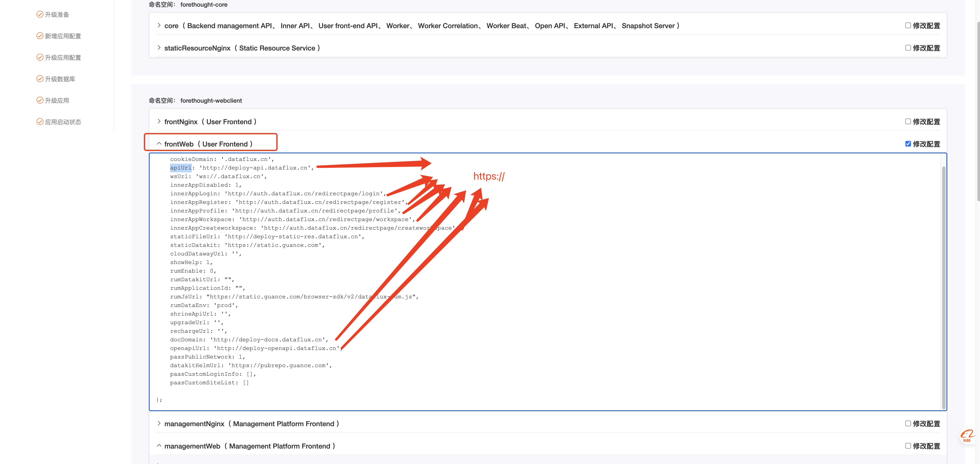Click the core services title
980x464 pixels.
422,26
